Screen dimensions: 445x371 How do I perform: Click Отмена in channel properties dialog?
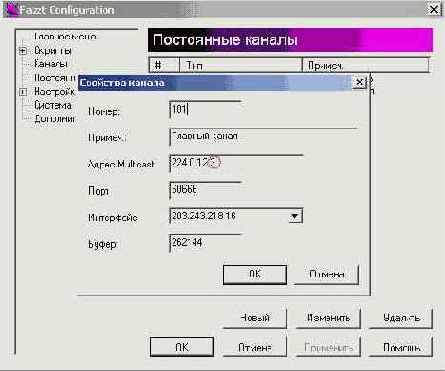pos(326,274)
